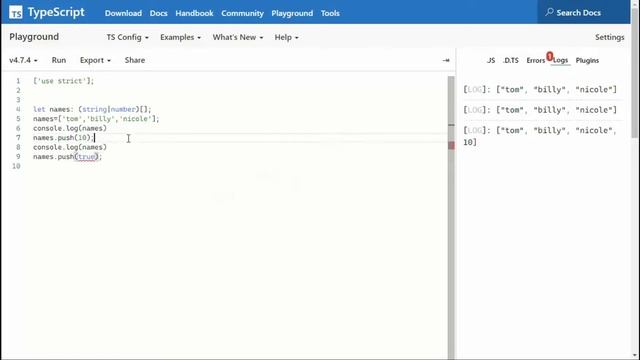This screenshot has height=360, width=640.
Task: Open the Download page
Action: coord(123,13)
